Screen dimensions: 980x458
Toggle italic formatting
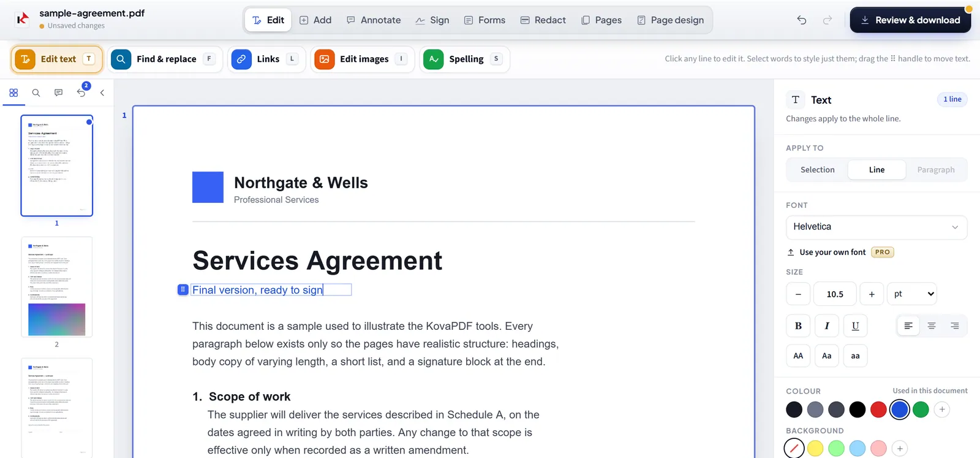click(827, 326)
